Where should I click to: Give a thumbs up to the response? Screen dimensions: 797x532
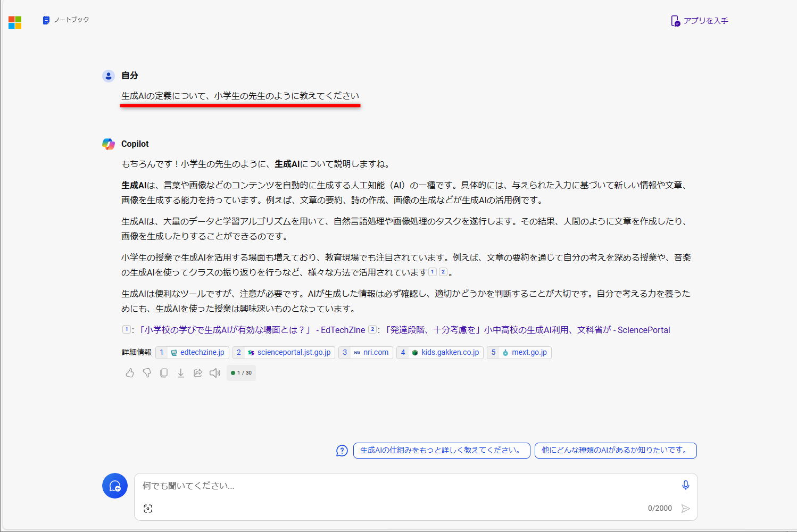[x=129, y=373]
